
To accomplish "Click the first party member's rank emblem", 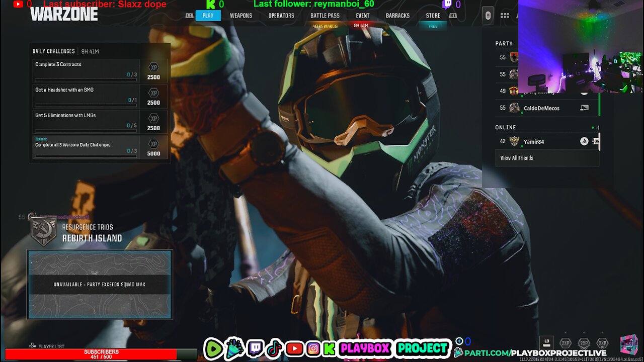I will coord(514,57).
